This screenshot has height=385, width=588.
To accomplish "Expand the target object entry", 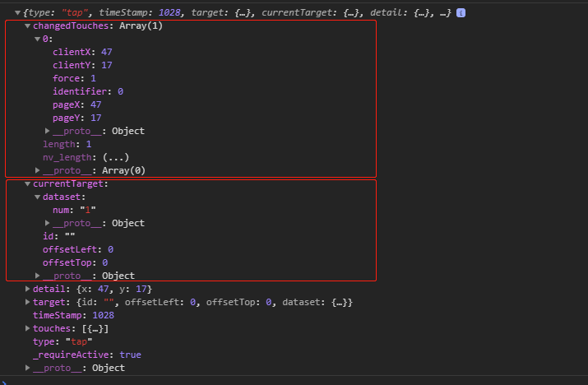I will point(27,302).
